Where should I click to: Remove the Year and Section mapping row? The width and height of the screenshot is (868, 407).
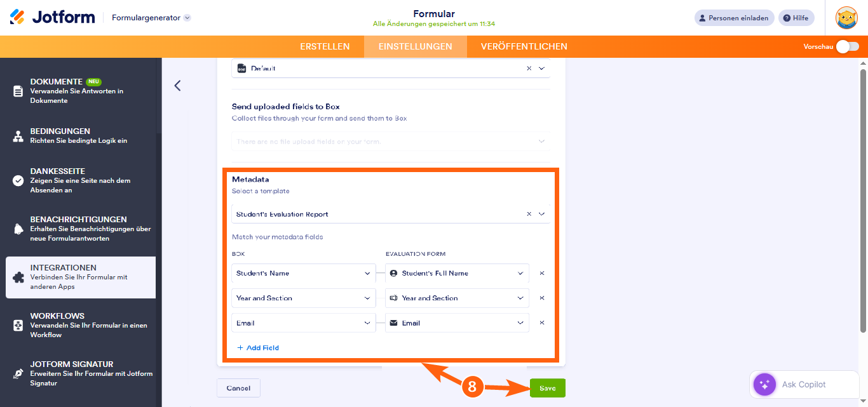(x=542, y=298)
